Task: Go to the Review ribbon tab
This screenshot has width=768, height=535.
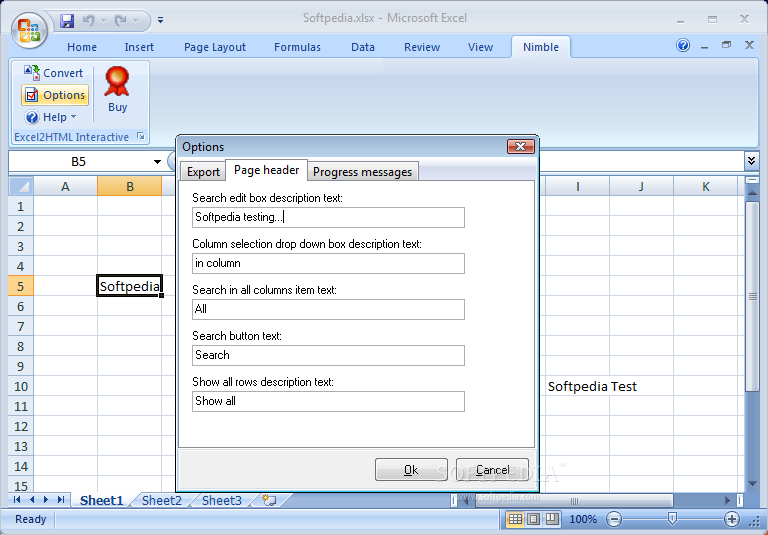Action: click(422, 47)
